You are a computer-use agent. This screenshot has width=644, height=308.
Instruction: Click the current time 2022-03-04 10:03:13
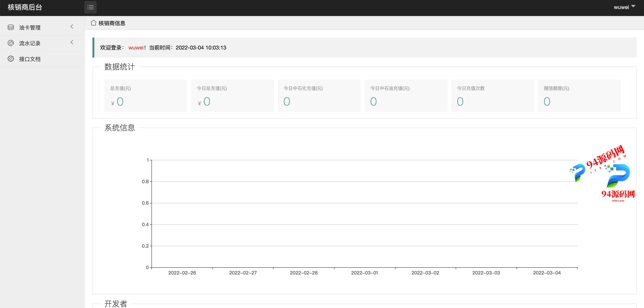(201, 48)
